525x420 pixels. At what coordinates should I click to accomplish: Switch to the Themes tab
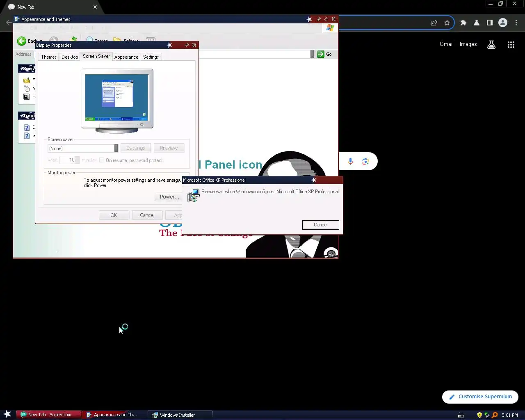(49, 57)
